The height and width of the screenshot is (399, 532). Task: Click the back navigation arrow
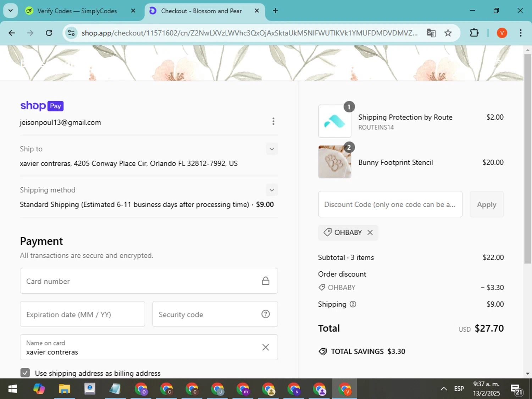coord(12,33)
